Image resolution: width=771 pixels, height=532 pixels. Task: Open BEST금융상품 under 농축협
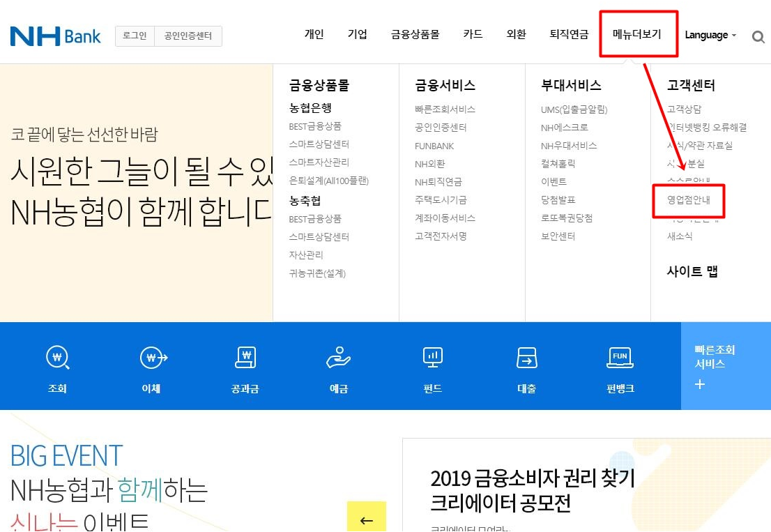314,219
